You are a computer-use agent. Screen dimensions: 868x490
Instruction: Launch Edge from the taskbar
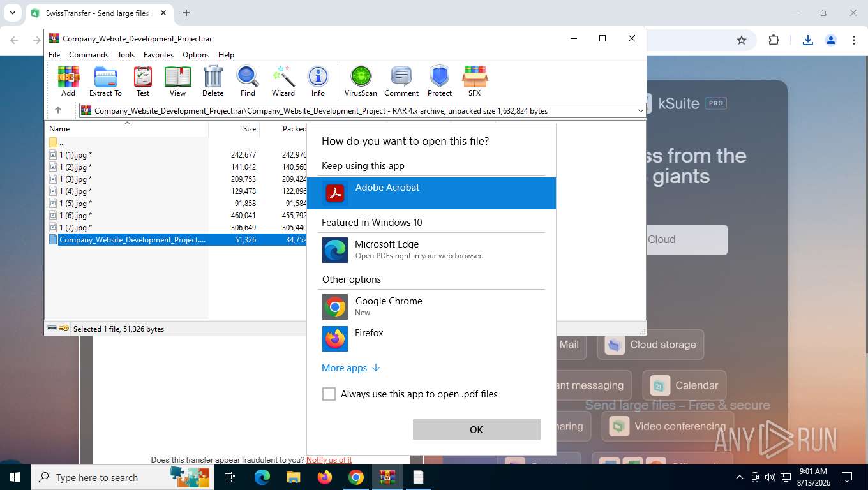click(x=262, y=477)
